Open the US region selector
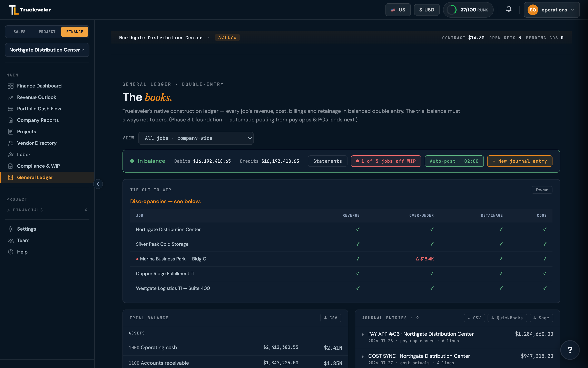 (x=398, y=10)
